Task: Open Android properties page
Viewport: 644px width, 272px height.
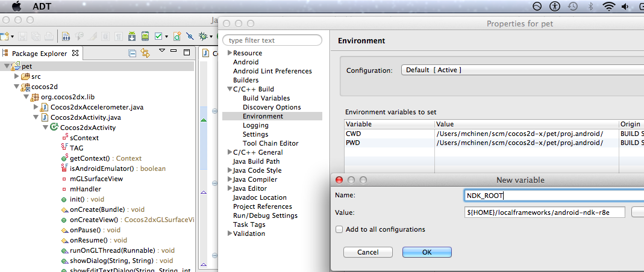Action: point(246,62)
